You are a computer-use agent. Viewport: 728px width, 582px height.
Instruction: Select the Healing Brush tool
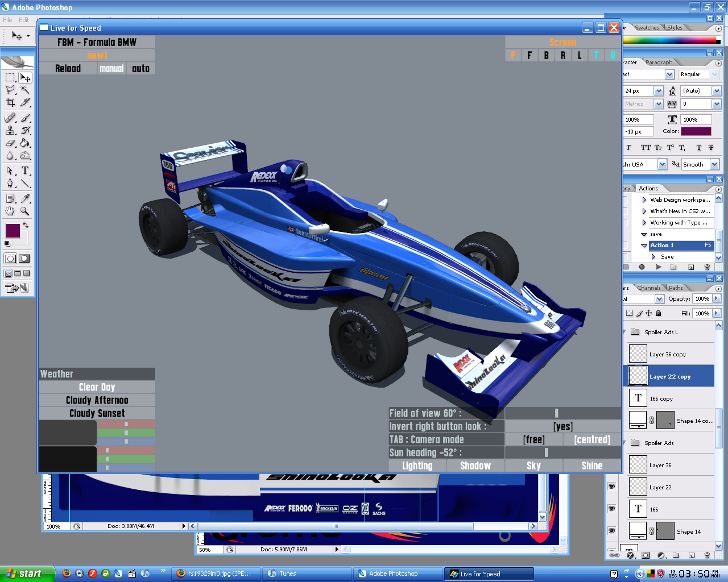tap(10, 118)
